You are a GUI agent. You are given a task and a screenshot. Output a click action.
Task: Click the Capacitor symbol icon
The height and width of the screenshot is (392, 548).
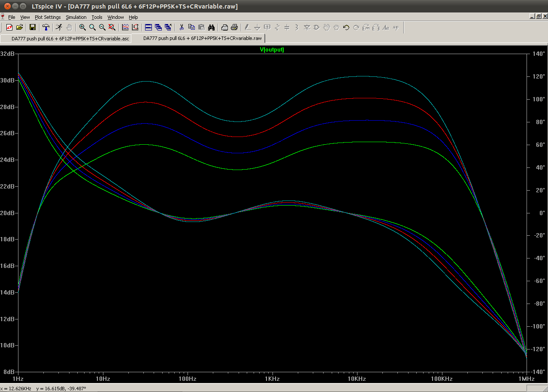click(x=287, y=27)
